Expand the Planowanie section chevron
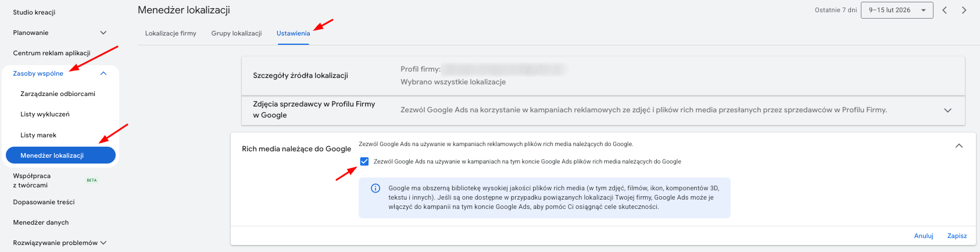This screenshot has height=252, width=980. coord(103,33)
